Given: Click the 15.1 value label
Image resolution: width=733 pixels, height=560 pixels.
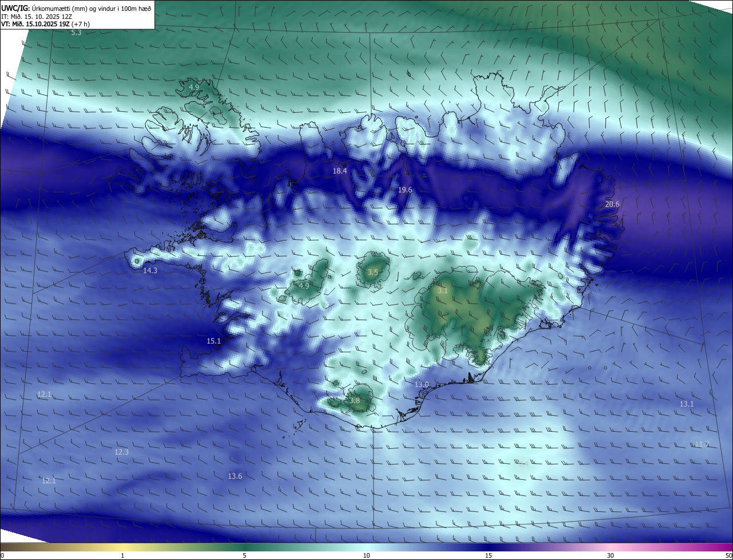Looking at the screenshot, I should 214,341.
